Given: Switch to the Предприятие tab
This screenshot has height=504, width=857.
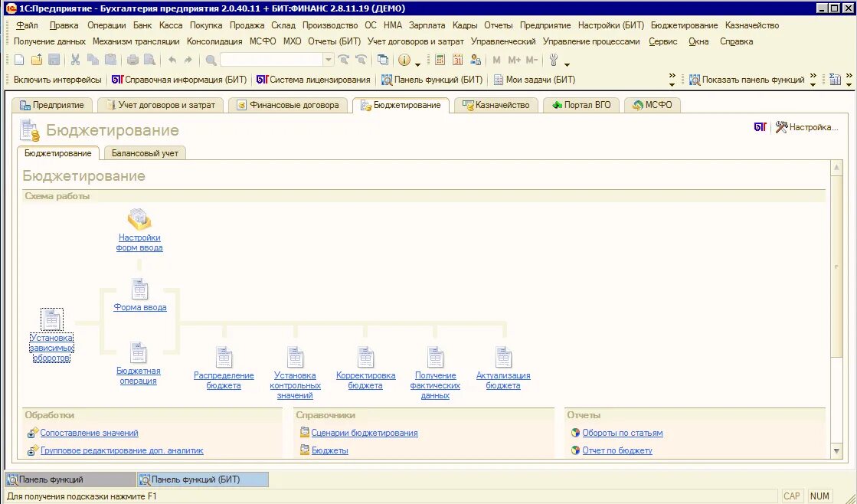Looking at the screenshot, I should (52, 105).
